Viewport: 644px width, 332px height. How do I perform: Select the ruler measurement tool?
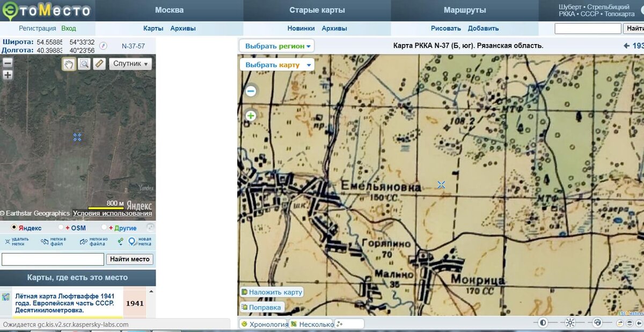coord(99,64)
